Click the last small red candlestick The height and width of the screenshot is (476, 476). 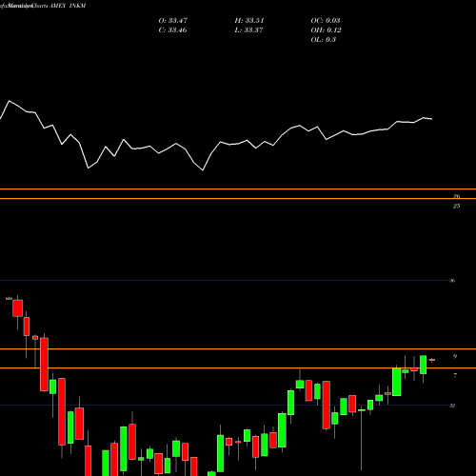[x=432, y=360]
